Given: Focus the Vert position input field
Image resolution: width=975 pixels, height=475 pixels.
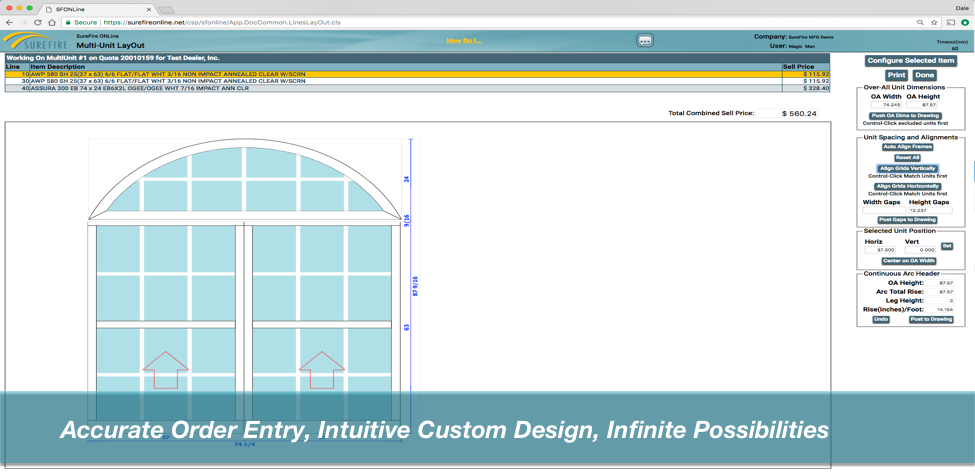Looking at the screenshot, I should point(920,249).
